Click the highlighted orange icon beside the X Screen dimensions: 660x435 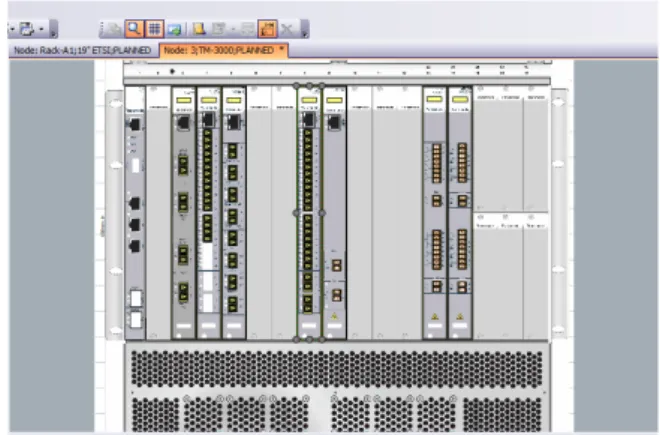268,29
